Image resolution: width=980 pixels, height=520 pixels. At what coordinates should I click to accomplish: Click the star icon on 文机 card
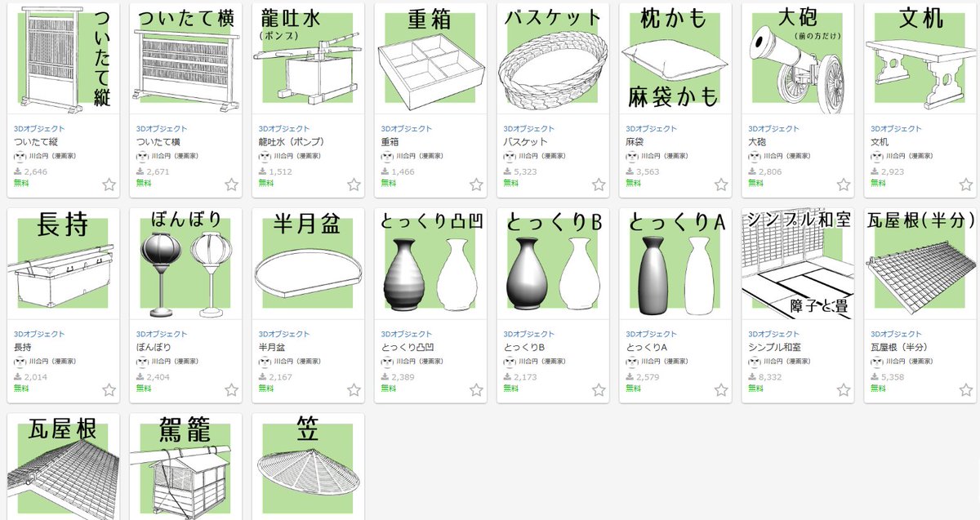(x=966, y=184)
